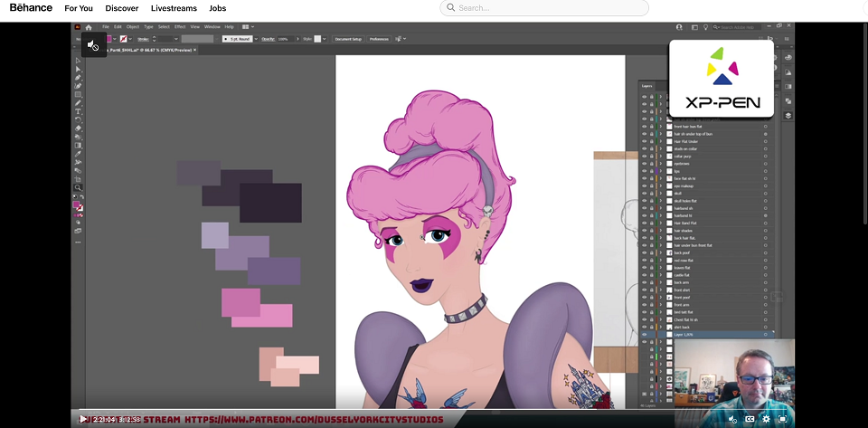Expand the face flat sh hl layer
This screenshot has height=428, width=868.
[x=660, y=179]
